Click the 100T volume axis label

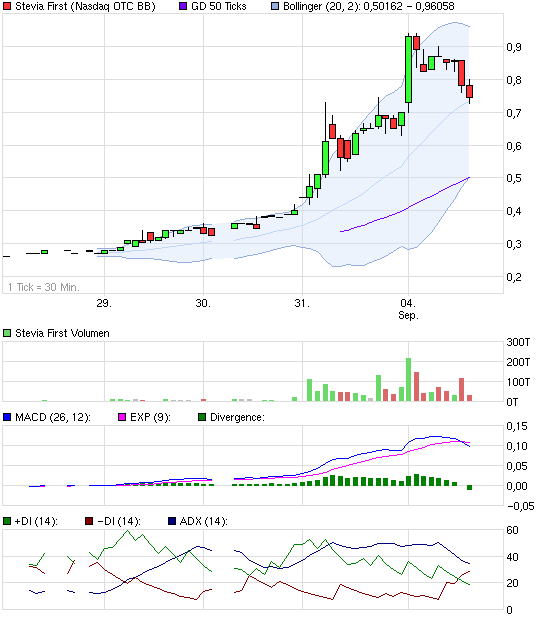click(x=518, y=382)
